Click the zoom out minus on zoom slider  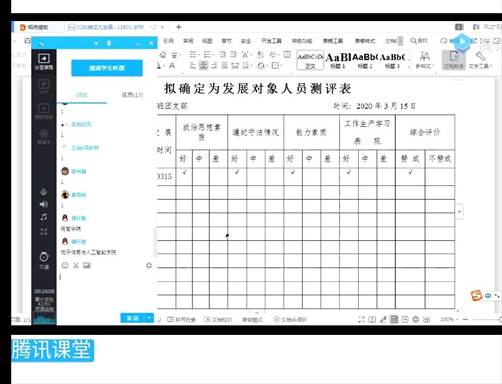pos(465,319)
